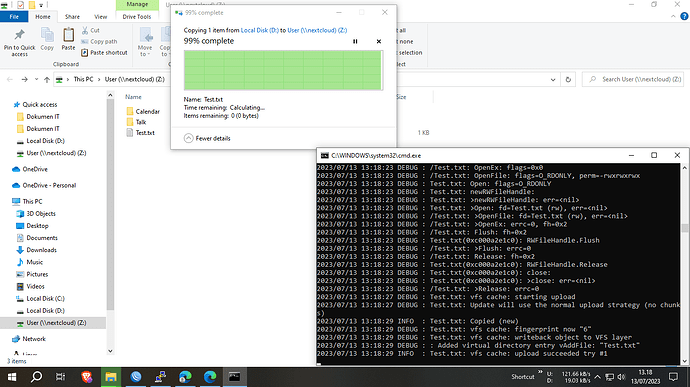Image resolution: width=690 pixels, height=387 pixels.
Task: Collapse dialog with Fewer details
Action: pos(207,138)
